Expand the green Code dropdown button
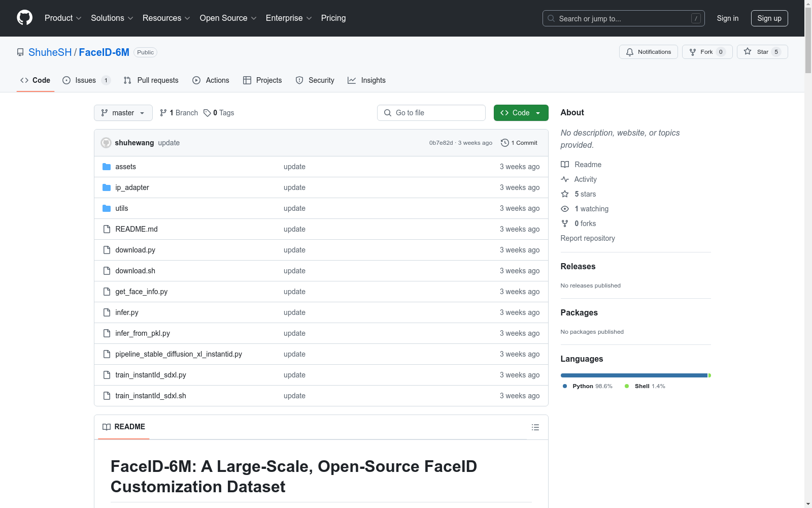This screenshot has width=812, height=508. pos(521,113)
